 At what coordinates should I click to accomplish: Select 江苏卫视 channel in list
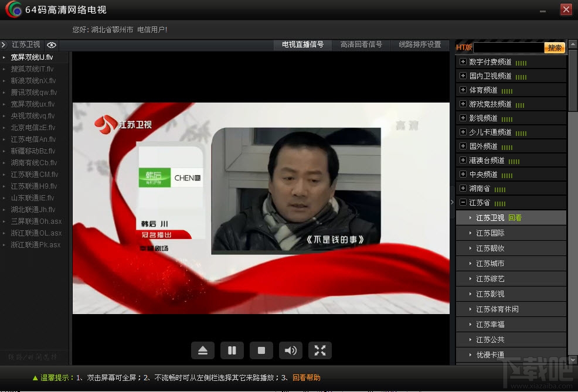click(x=490, y=218)
